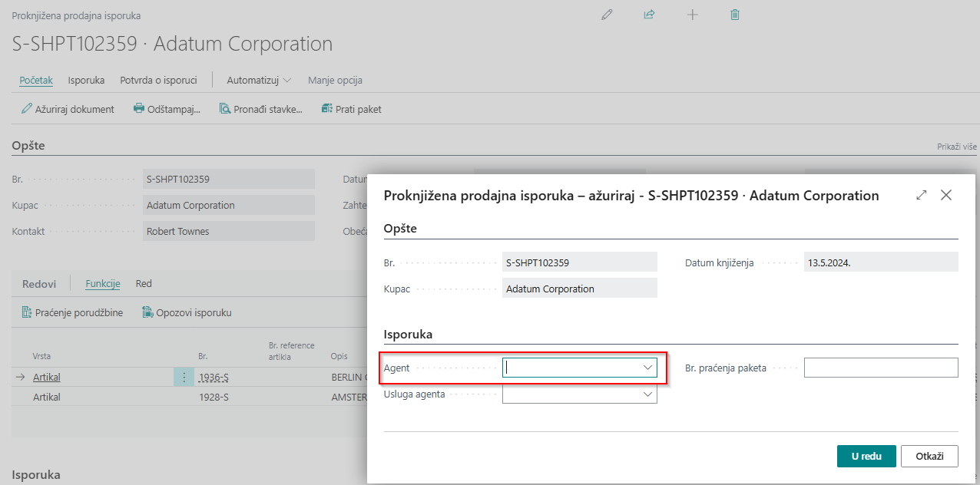Expand the Automatizuj menu

[x=259, y=80]
